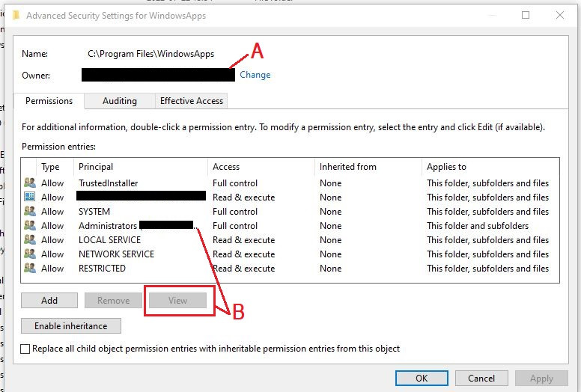Switch to the Auditing tab
Screen dimensions: 581x392
[119, 101]
